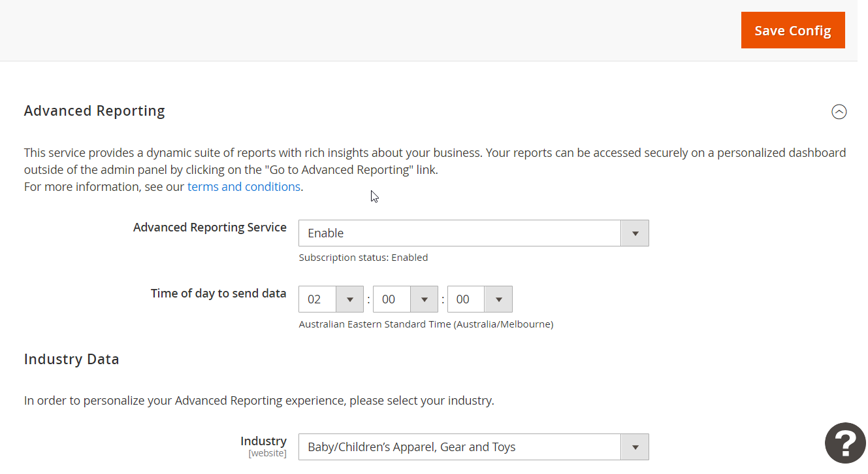Select the Baby/Children's Apparel industry field
Viewport: 868px width, 474px height.
[x=457, y=447]
